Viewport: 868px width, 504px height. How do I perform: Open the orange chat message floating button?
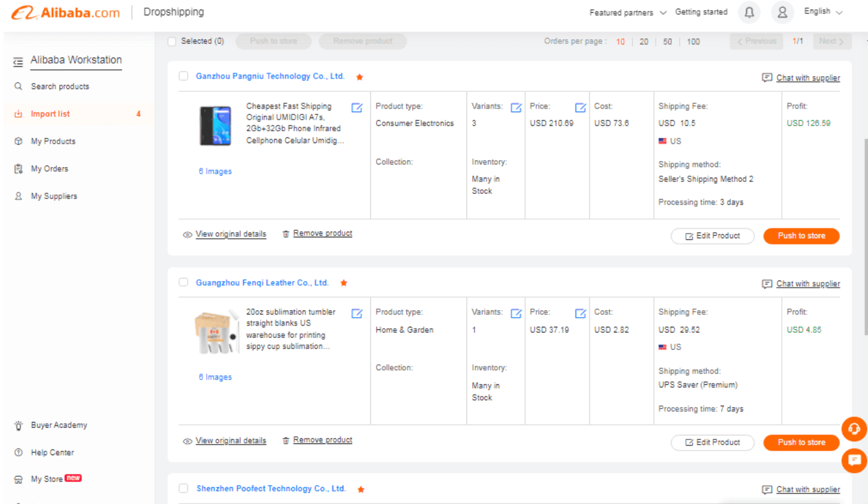click(x=854, y=460)
